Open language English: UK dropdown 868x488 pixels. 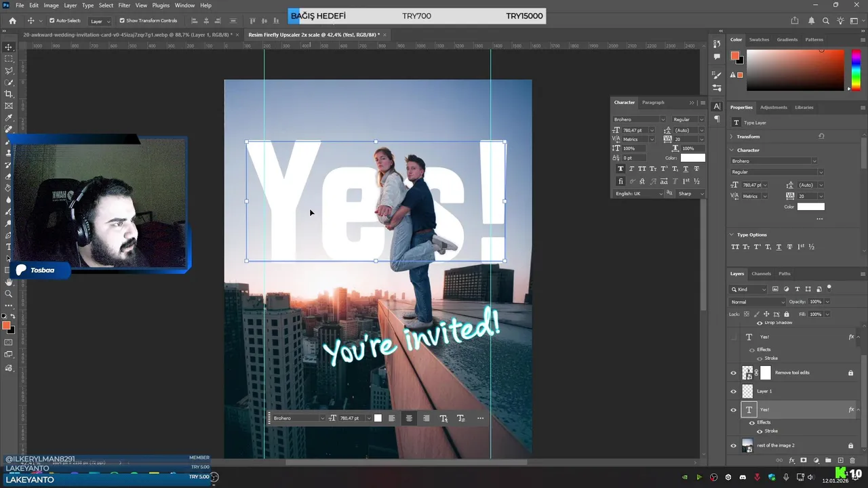639,194
